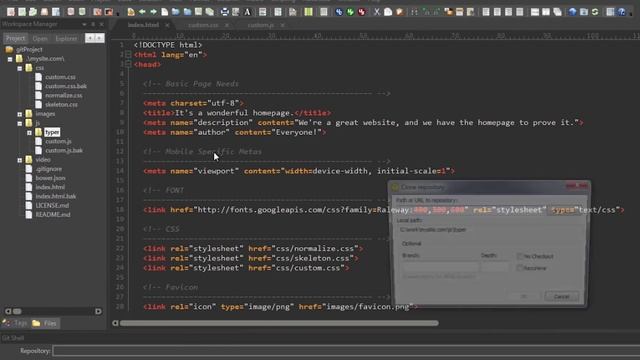Screen dimensions: 640x360
Task: Close the custom.css editor tab
Action: (x=227, y=25)
